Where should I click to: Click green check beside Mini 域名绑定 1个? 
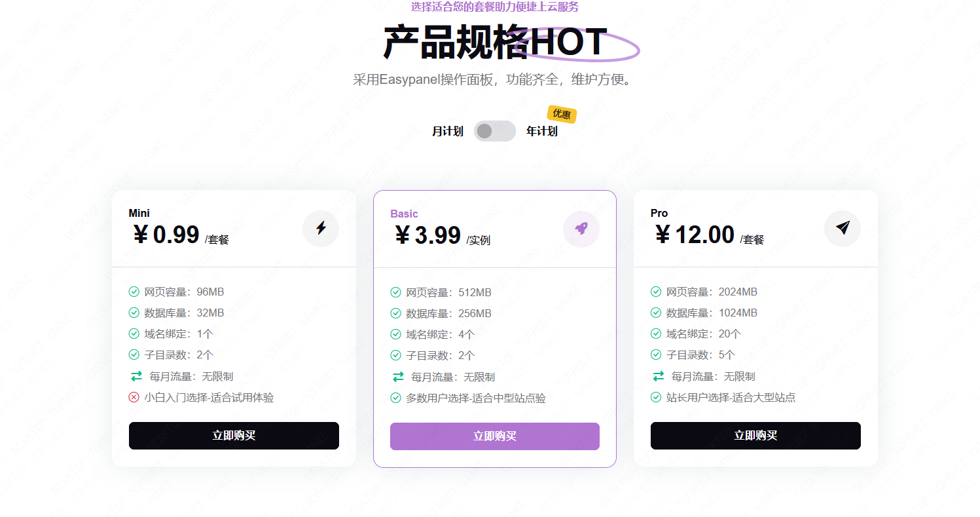pyautogui.click(x=134, y=334)
